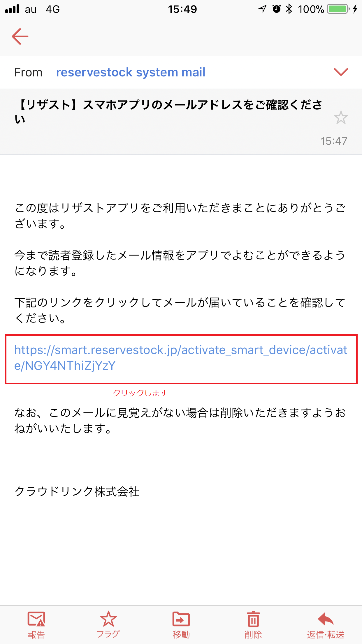Tap the alarm clock status icon
This screenshot has width=362, height=644.
point(276,9)
